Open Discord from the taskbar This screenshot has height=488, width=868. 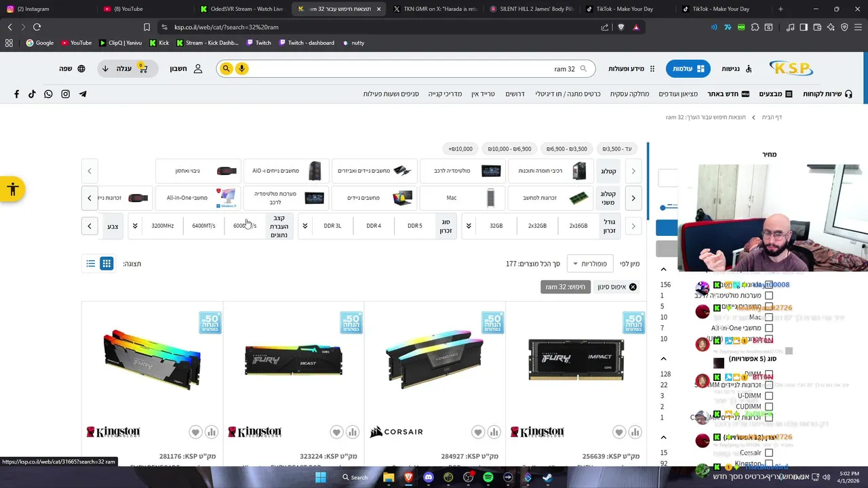428,477
